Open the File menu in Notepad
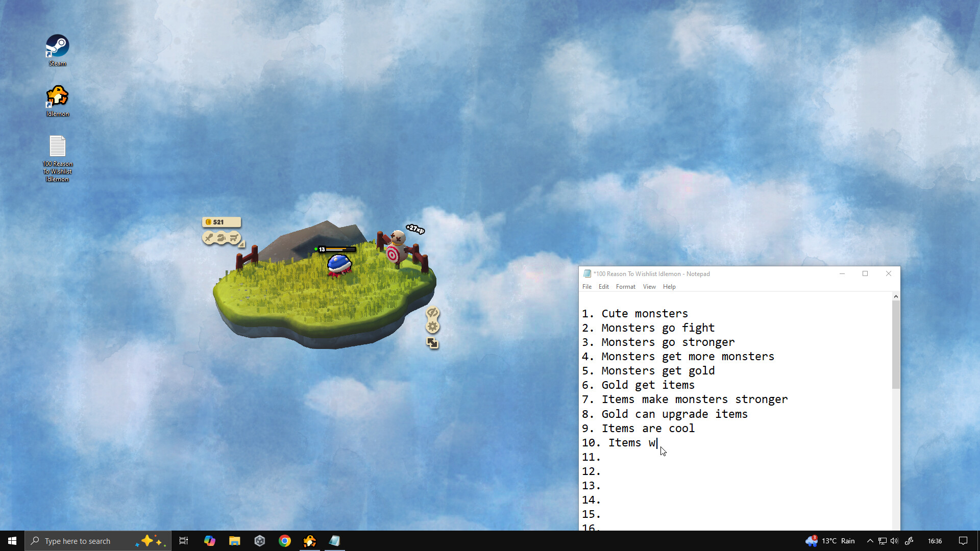The image size is (980, 551). click(x=587, y=287)
